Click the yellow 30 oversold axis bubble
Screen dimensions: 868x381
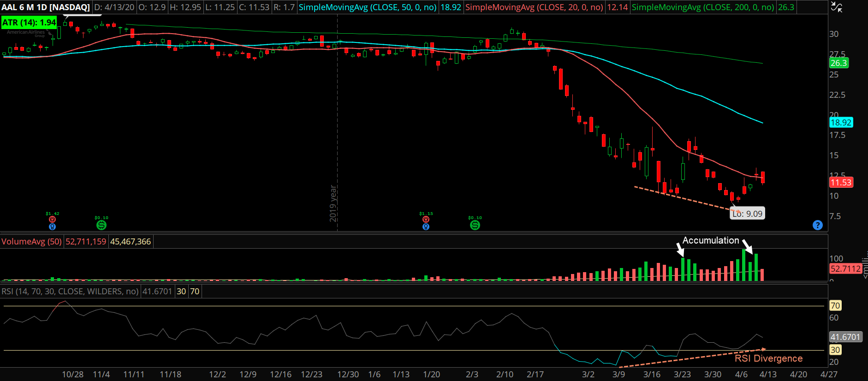point(835,350)
